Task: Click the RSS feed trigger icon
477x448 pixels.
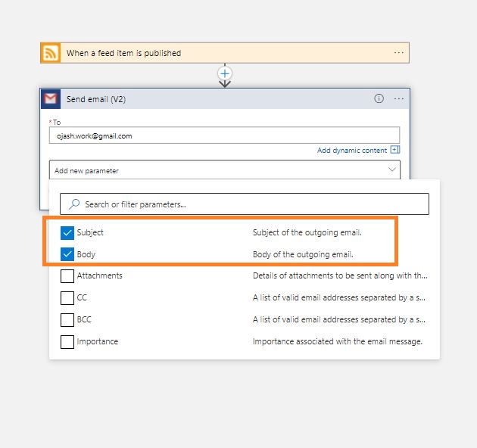Action: pos(51,53)
